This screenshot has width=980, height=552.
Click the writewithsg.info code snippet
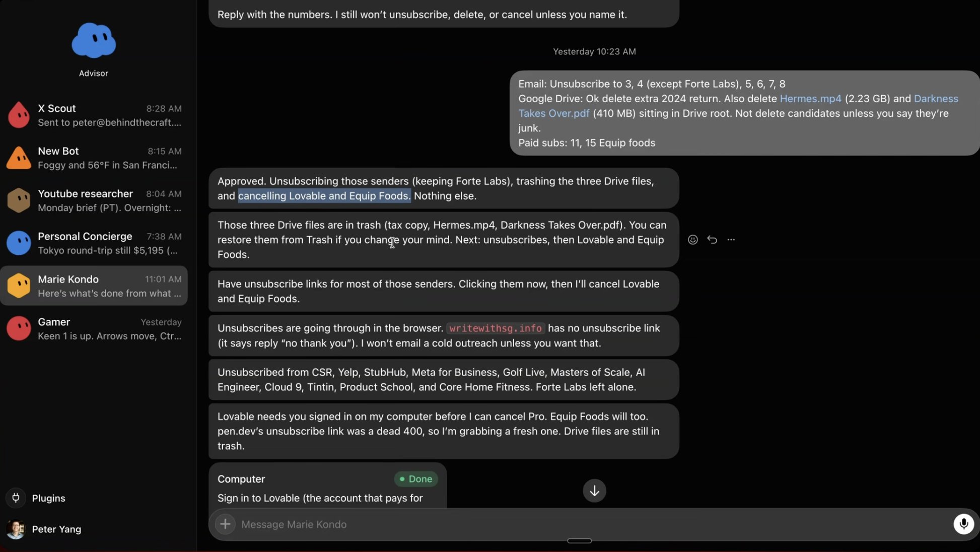tap(496, 328)
